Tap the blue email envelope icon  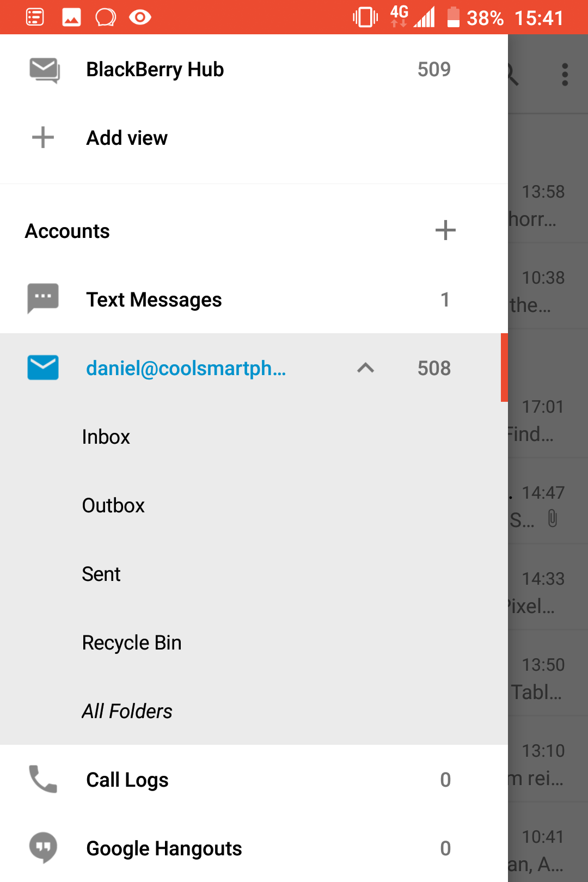[43, 367]
